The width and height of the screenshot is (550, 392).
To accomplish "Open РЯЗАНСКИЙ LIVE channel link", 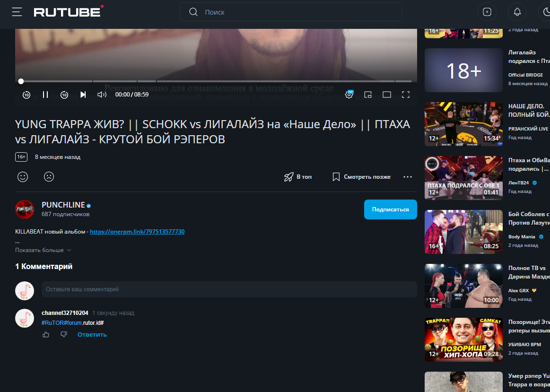I will [x=528, y=129].
